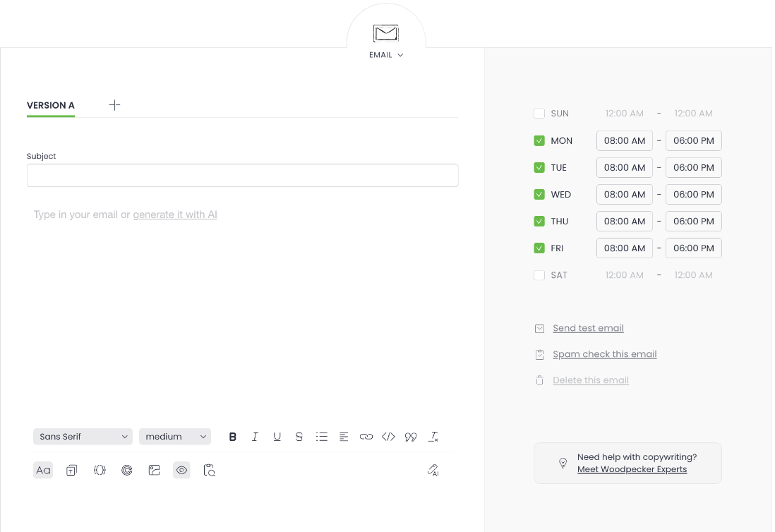Open the medium font size dropdown
The width and height of the screenshot is (775, 532).
click(174, 436)
